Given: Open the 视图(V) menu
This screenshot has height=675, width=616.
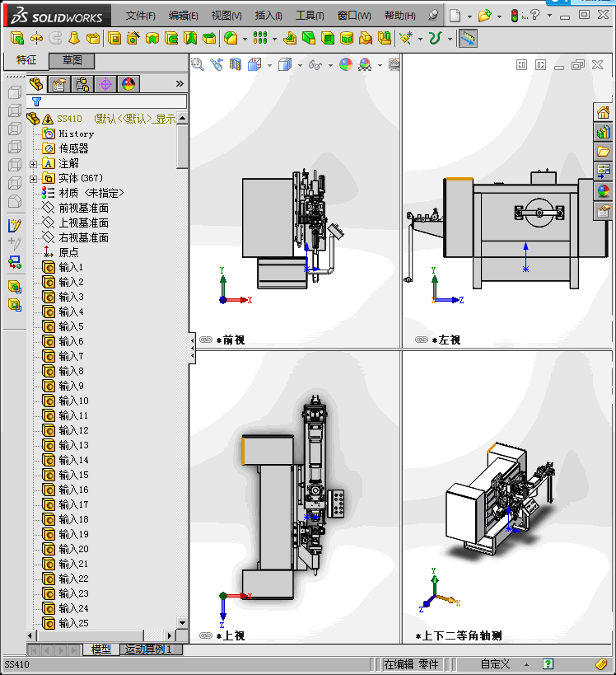Looking at the screenshot, I should [x=226, y=16].
